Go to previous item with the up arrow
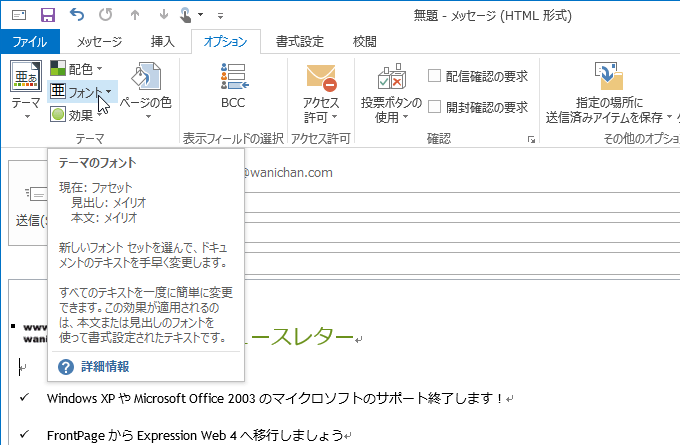 pyautogui.click(x=135, y=15)
